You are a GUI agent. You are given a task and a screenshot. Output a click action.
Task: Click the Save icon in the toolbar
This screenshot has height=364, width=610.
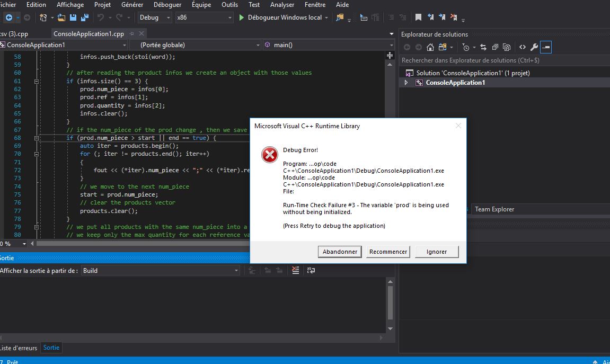73,17
